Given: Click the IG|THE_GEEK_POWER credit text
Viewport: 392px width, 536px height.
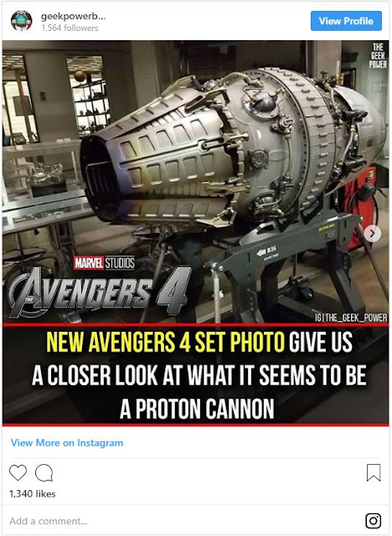Looking at the screenshot, I should point(351,318).
